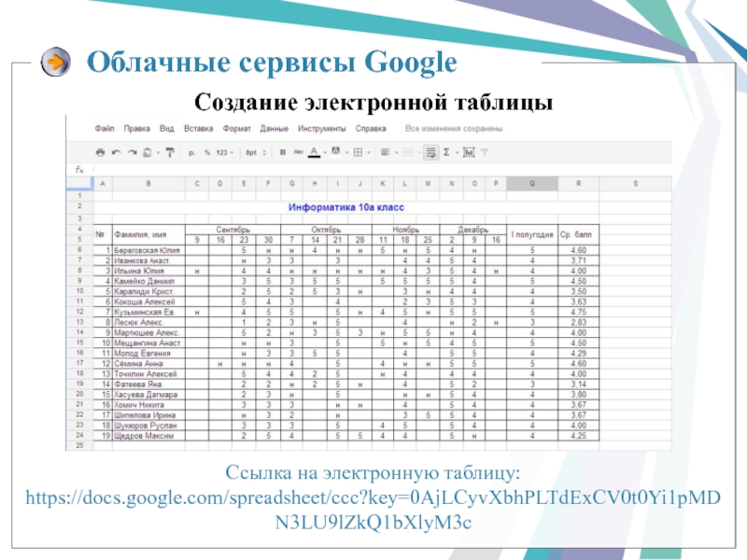Click the select-all corner cell

tap(79, 183)
